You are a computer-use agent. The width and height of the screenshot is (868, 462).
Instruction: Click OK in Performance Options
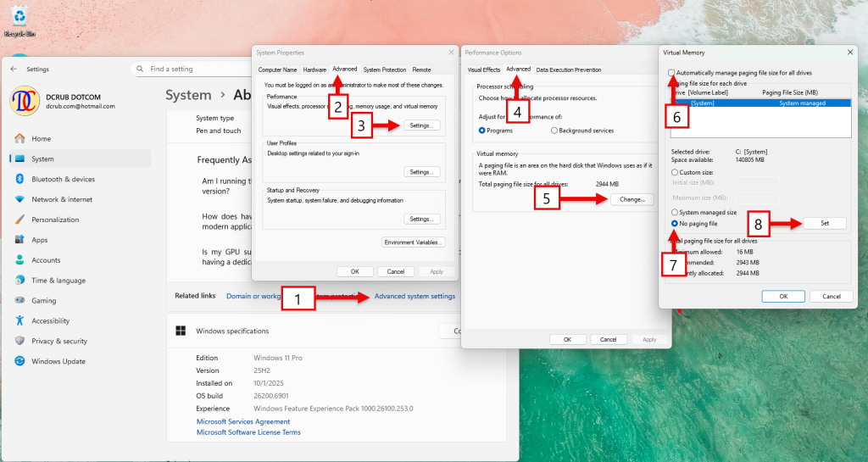[x=567, y=340]
